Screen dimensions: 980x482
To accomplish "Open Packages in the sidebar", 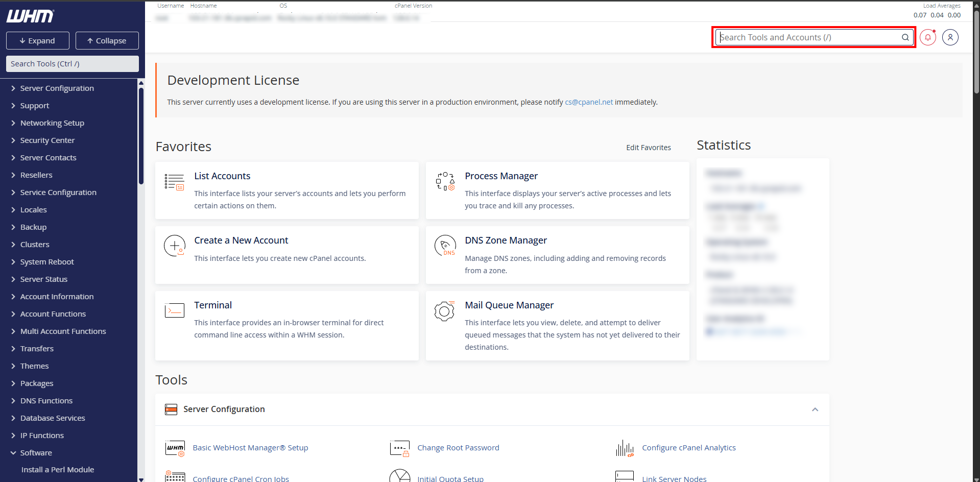I will [36, 383].
